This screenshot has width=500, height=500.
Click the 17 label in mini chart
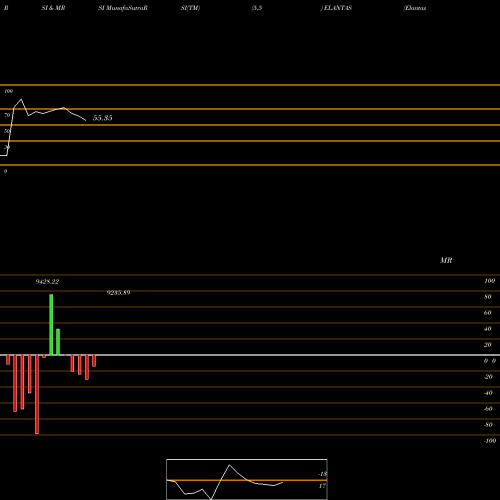click(322, 486)
